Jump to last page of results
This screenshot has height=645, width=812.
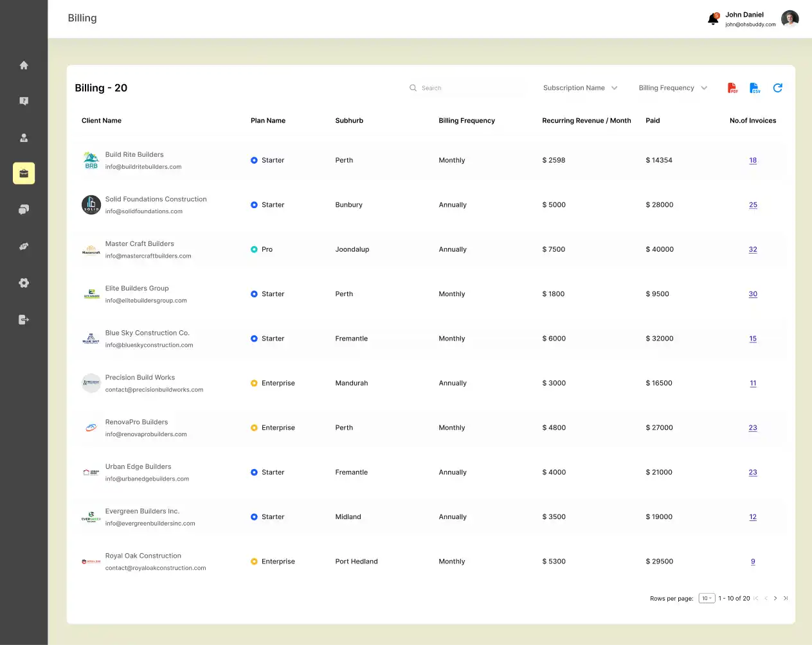(786, 599)
